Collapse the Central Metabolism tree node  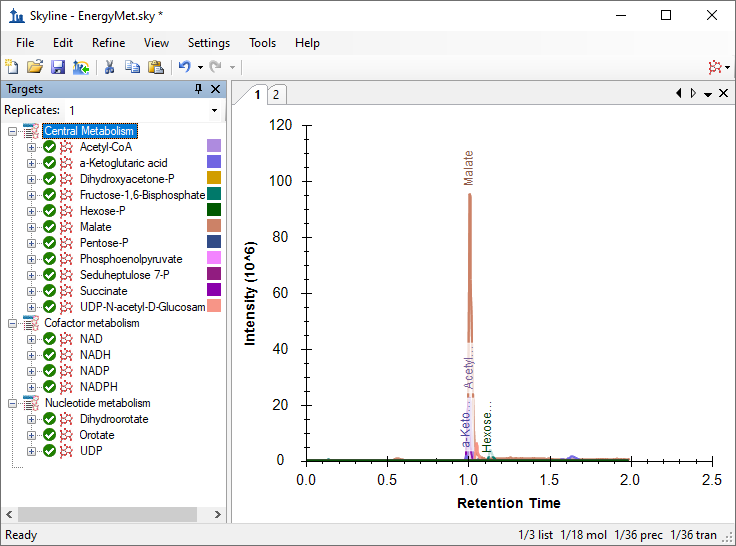coord(13,131)
